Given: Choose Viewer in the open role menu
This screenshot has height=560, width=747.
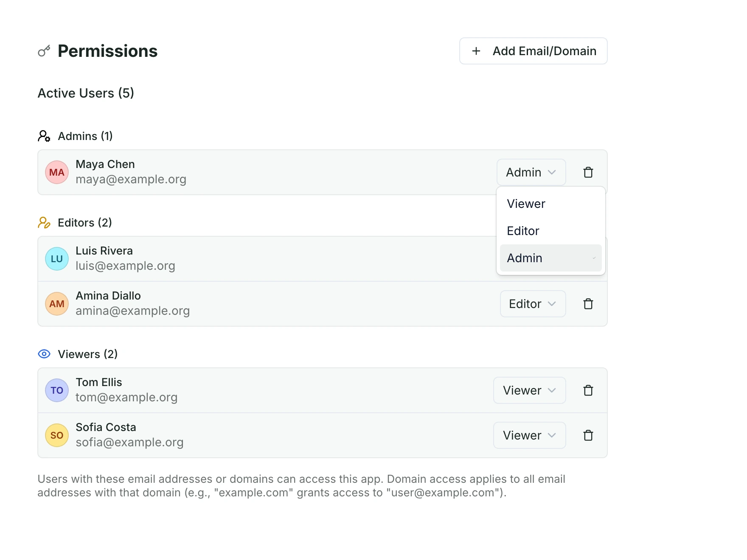Looking at the screenshot, I should tap(550, 204).
